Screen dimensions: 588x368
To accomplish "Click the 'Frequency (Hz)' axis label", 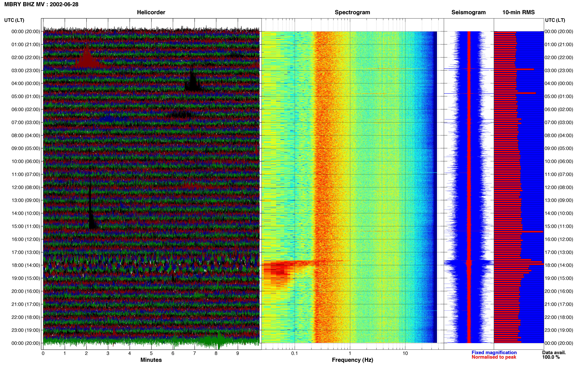I will pyautogui.click(x=352, y=360).
